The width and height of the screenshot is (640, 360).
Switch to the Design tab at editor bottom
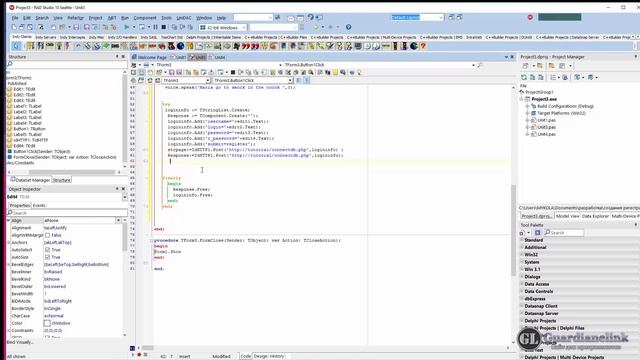[260, 356]
